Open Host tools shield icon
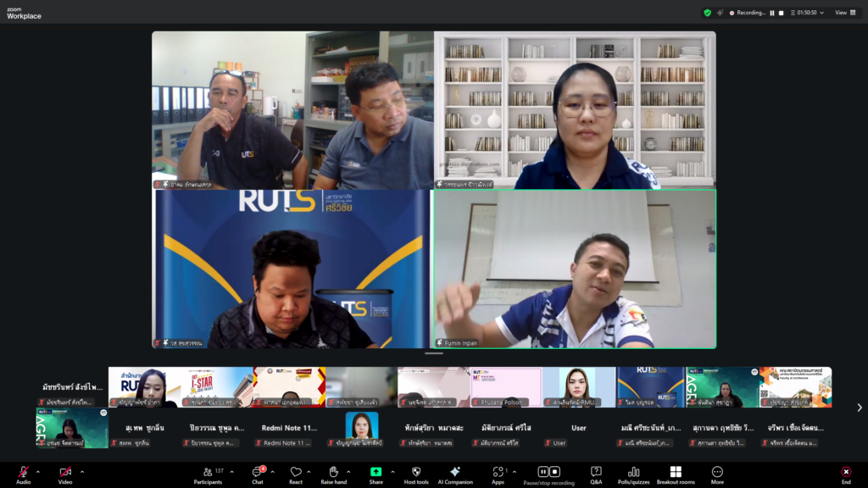The image size is (868, 488). point(416,473)
